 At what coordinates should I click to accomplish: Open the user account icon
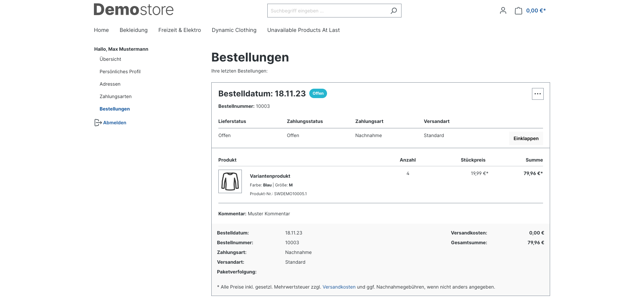(x=503, y=11)
